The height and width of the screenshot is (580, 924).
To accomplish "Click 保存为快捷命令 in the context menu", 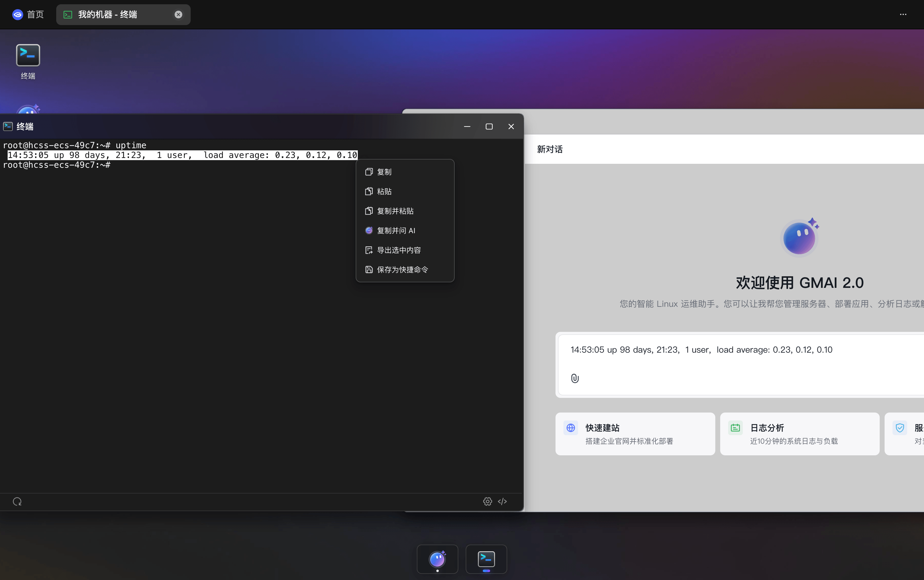I will [x=405, y=270].
